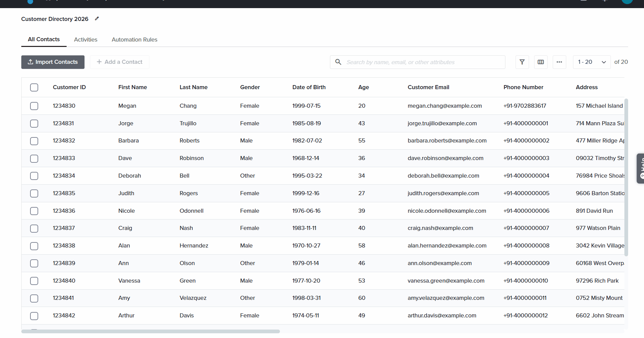This screenshot has width=644, height=338.
Task: Open the Automation Rules tab
Action: click(x=134, y=40)
